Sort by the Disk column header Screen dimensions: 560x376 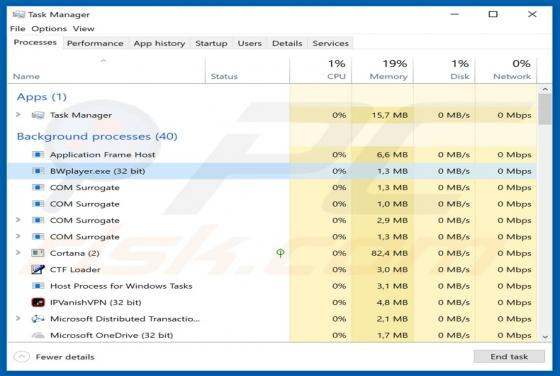(x=444, y=70)
